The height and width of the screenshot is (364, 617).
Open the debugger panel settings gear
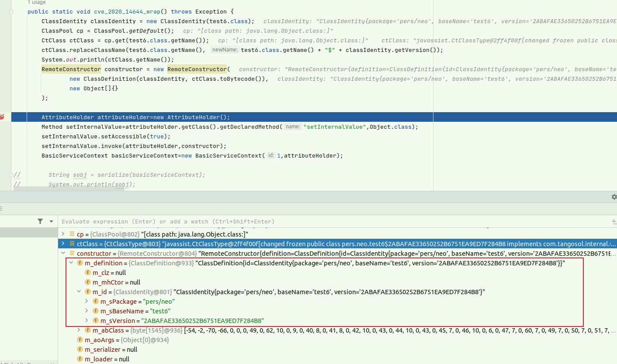614,197
